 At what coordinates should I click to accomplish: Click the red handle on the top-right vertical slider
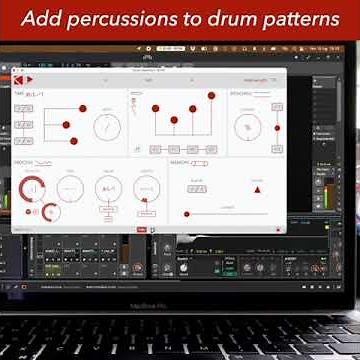tap(277, 128)
